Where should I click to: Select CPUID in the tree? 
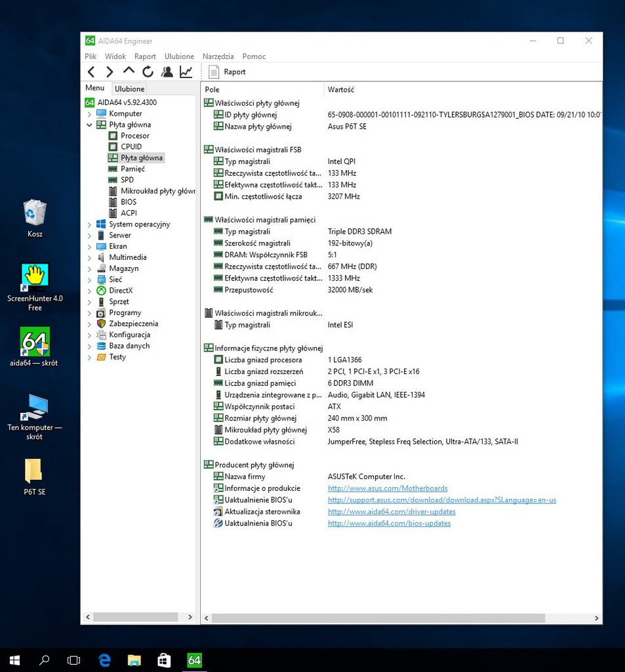[131, 146]
